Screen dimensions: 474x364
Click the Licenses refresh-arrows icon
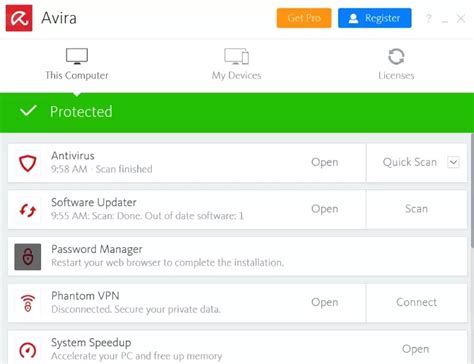pos(396,57)
